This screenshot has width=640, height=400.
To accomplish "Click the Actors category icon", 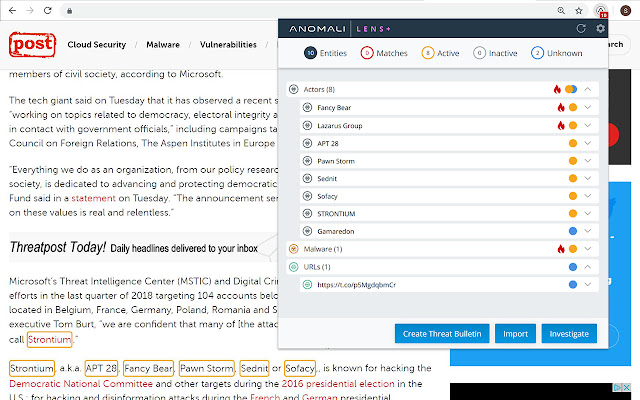I will click(293, 89).
